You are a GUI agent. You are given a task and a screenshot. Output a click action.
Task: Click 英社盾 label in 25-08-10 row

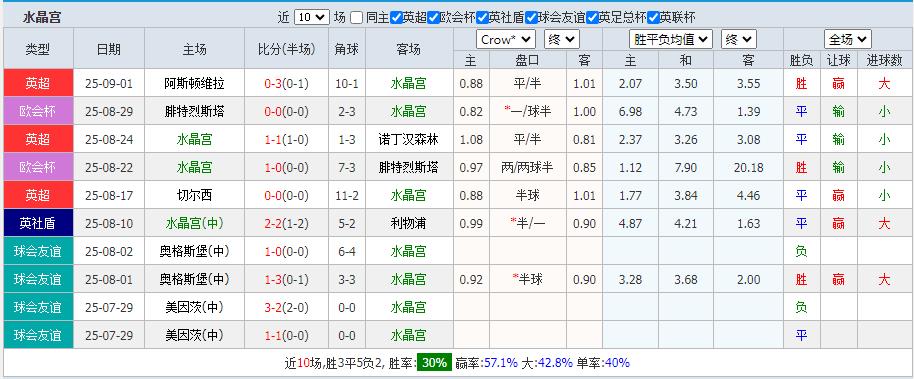pos(38,223)
